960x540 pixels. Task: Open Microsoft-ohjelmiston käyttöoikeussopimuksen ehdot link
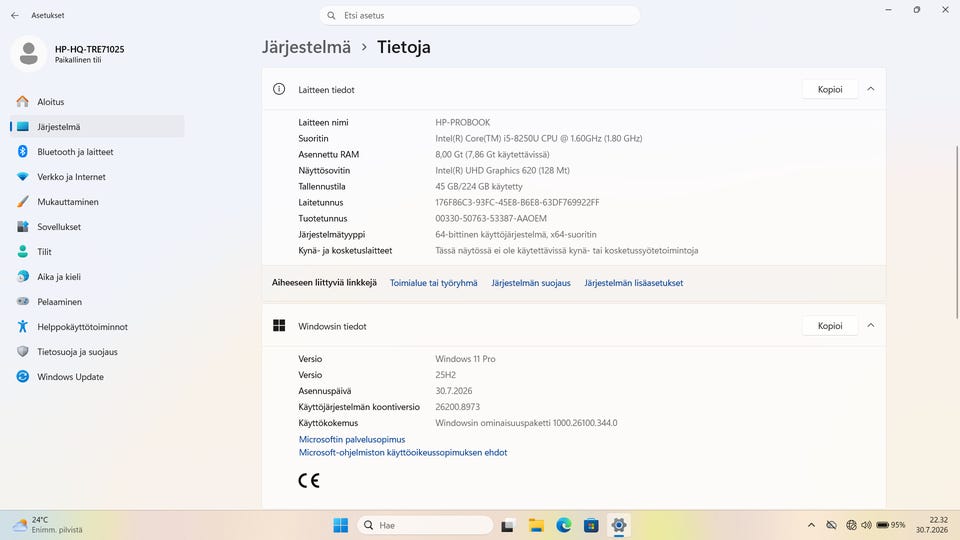(403, 453)
